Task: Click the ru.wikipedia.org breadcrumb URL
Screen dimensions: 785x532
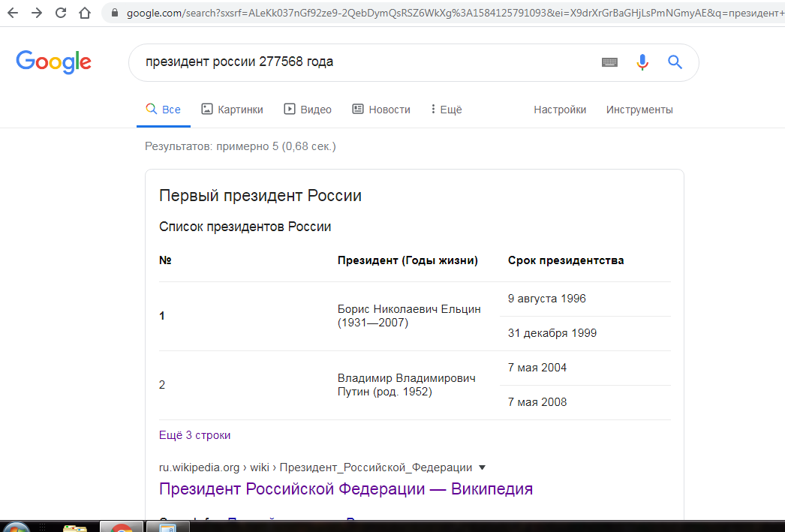Action: [x=315, y=467]
